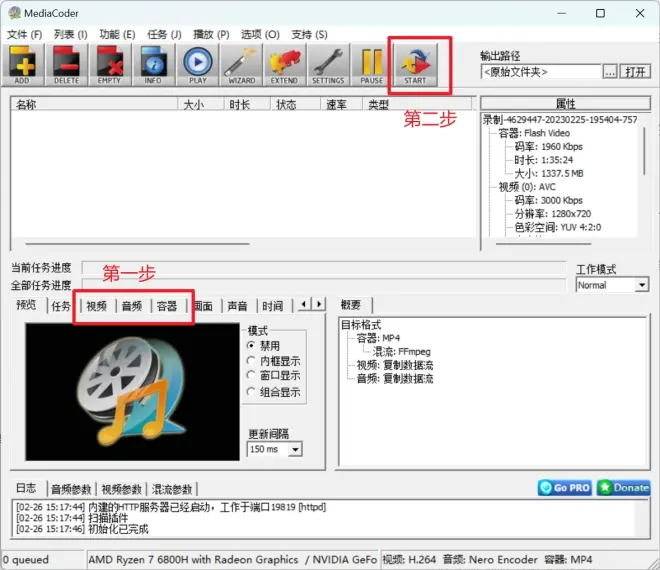This screenshot has width=660, height=570.
Task: Switch to the 音频 tab
Action: point(132,306)
